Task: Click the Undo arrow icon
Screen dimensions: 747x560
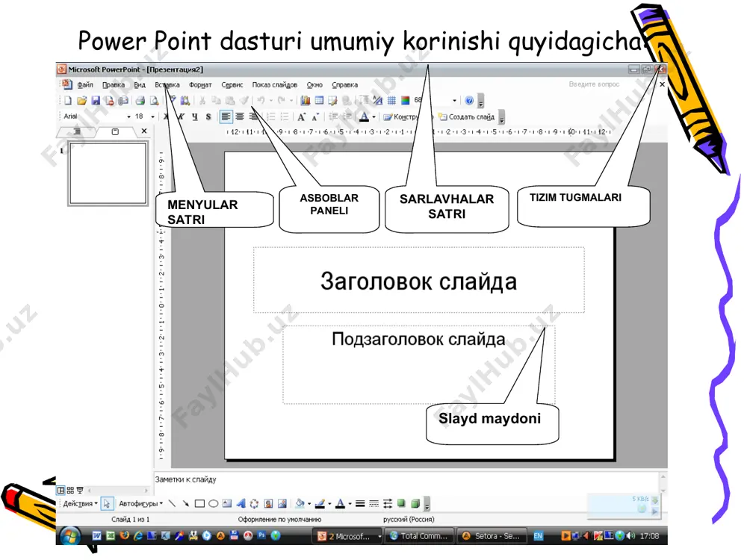Action: (x=261, y=101)
